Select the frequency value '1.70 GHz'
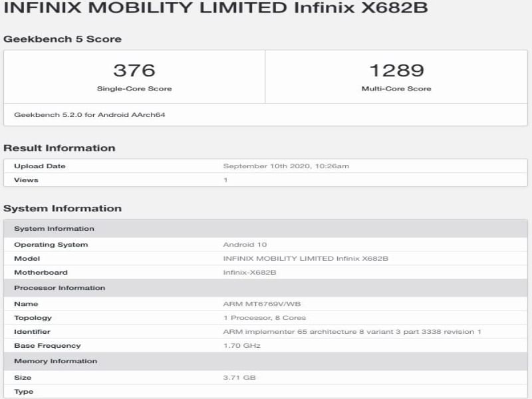Image resolution: width=532 pixels, height=399 pixels. click(x=242, y=346)
